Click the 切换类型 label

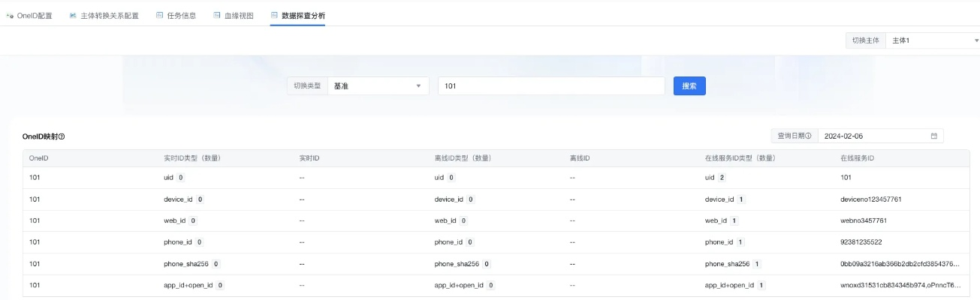pos(308,85)
